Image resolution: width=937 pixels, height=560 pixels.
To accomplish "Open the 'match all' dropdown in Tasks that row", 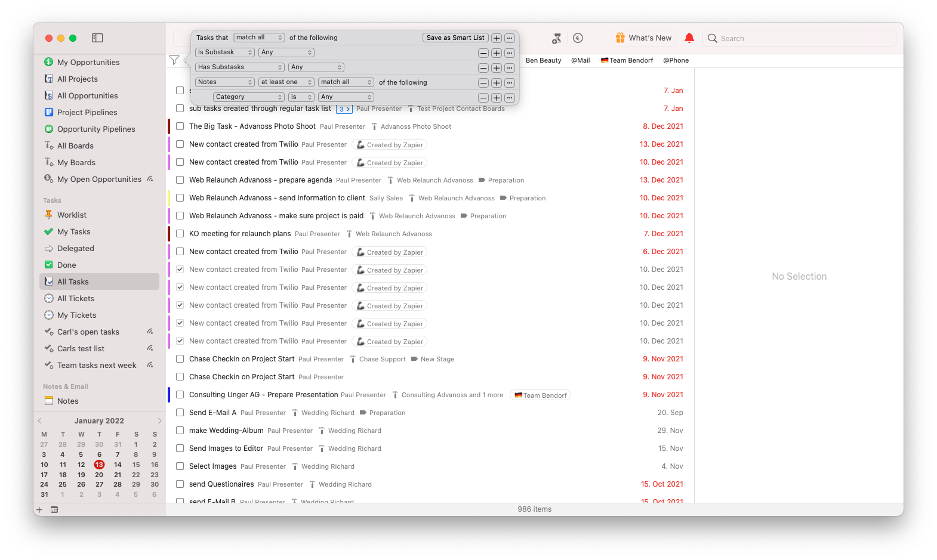I will tap(259, 38).
